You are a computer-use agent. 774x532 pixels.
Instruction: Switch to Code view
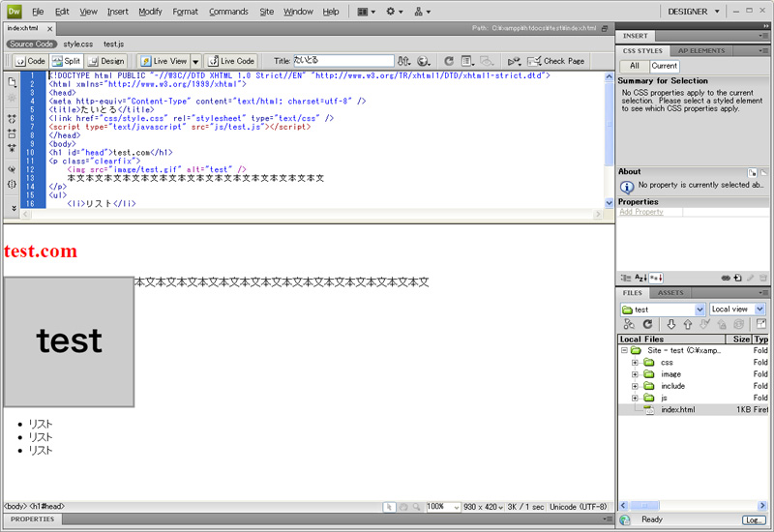[x=31, y=61]
